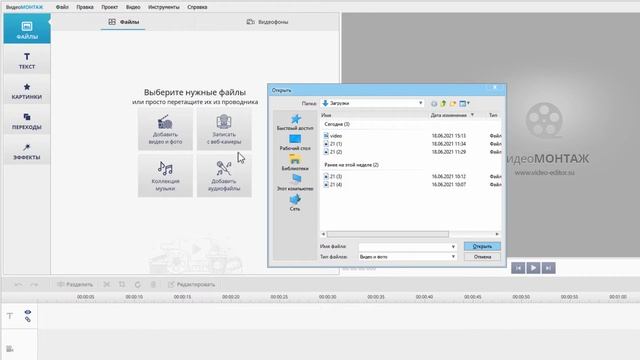The width and height of the screenshot is (640, 360).
Task: Click the rotate icon in timeline toolbar
Action: coord(137,284)
